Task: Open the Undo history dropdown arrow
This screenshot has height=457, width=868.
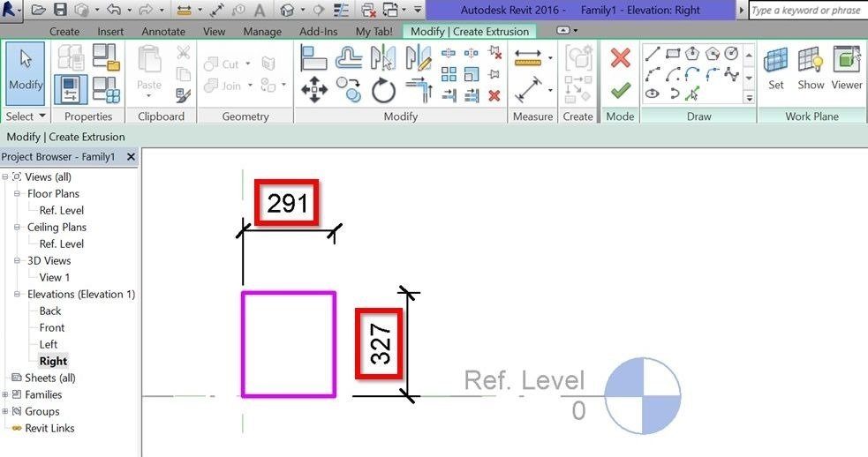Action: tap(128, 10)
